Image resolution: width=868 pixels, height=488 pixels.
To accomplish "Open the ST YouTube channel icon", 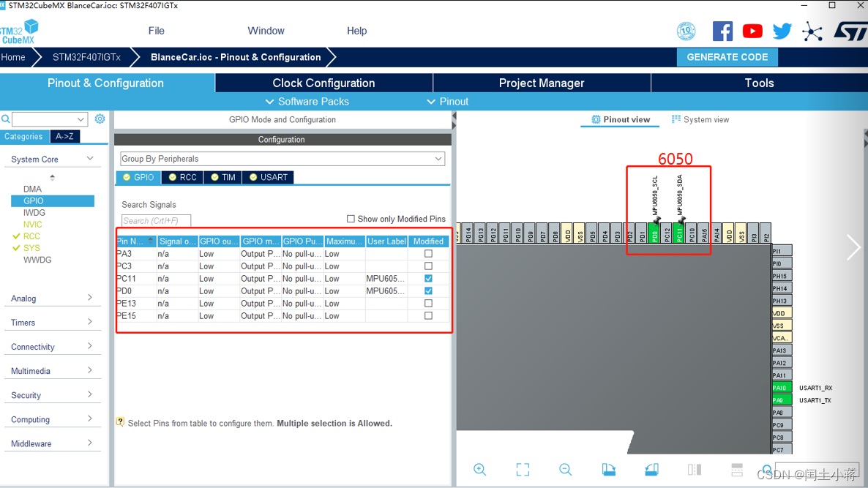I will coord(752,31).
